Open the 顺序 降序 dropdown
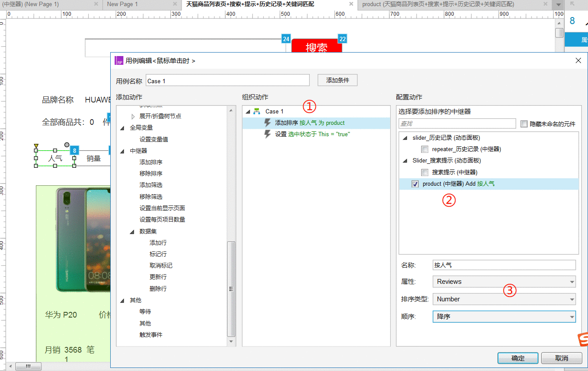The image size is (588, 371). (504, 316)
